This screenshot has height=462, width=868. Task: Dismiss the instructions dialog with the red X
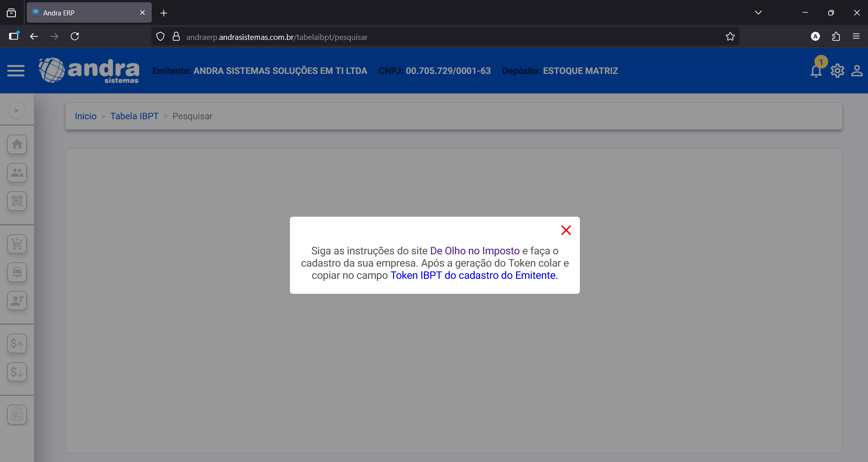pos(566,230)
